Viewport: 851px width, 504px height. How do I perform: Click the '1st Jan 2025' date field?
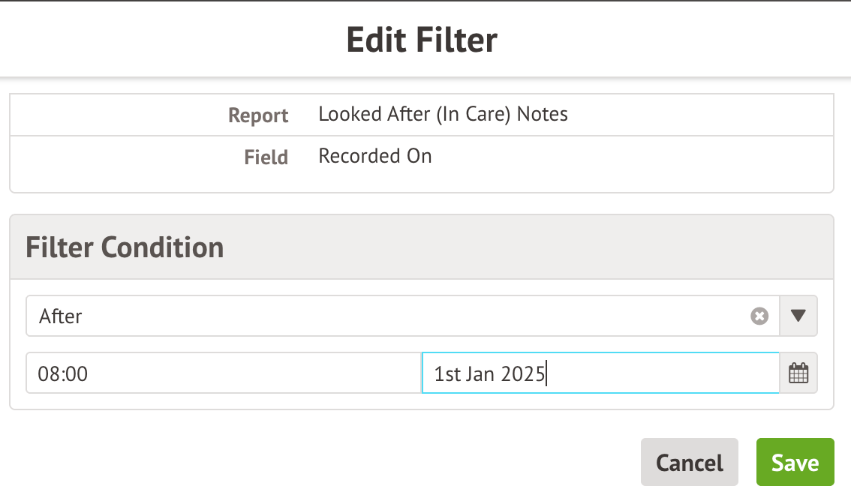point(600,373)
